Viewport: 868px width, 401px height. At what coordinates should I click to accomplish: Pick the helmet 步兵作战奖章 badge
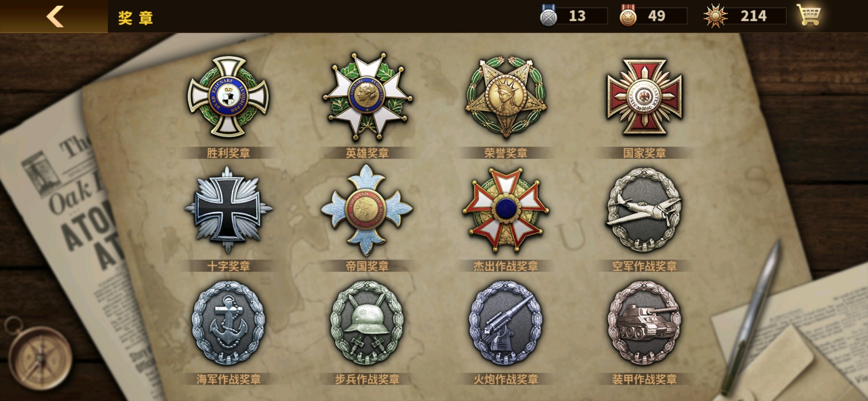(x=367, y=323)
